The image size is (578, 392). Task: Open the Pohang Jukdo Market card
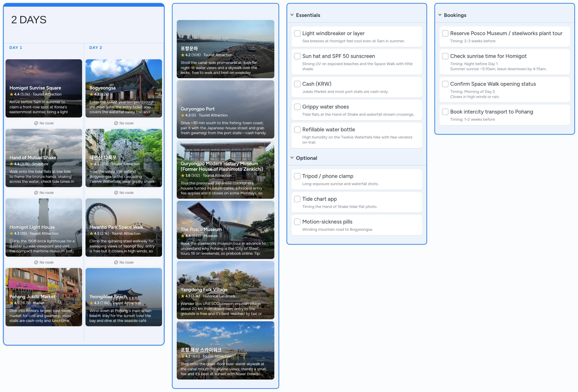[x=44, y=297]
